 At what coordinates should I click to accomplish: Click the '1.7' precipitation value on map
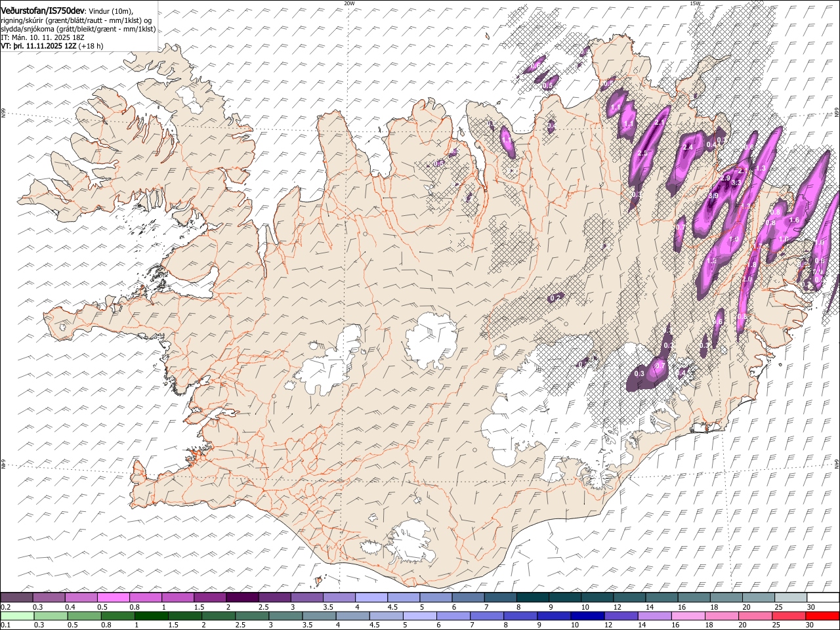click(757, 246)
